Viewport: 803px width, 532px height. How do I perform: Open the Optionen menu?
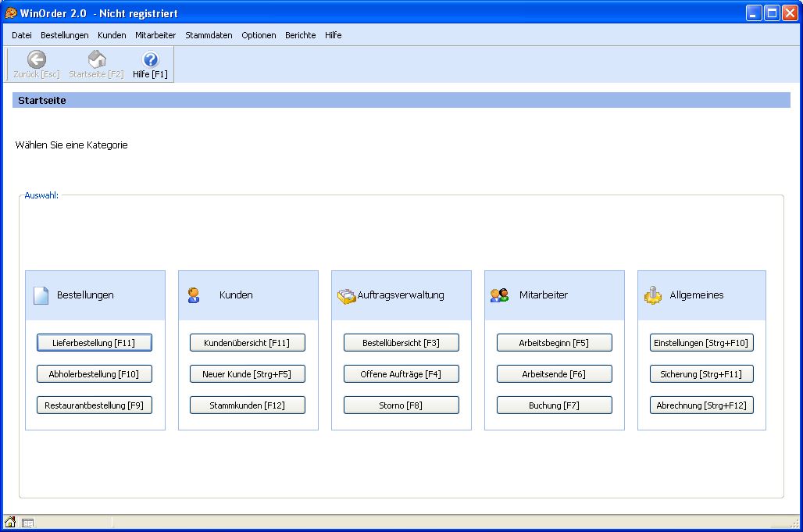259,35
